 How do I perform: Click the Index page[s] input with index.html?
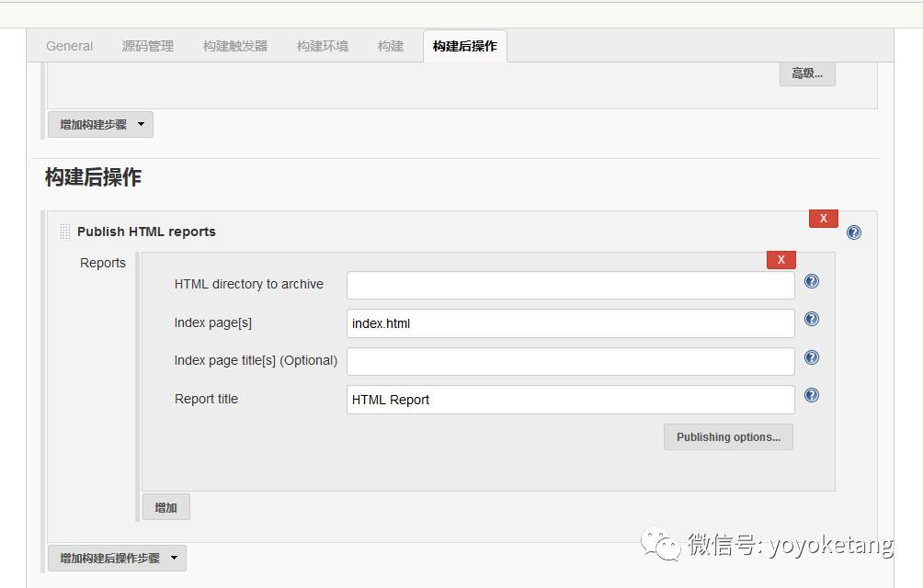(x=570, y=323)
